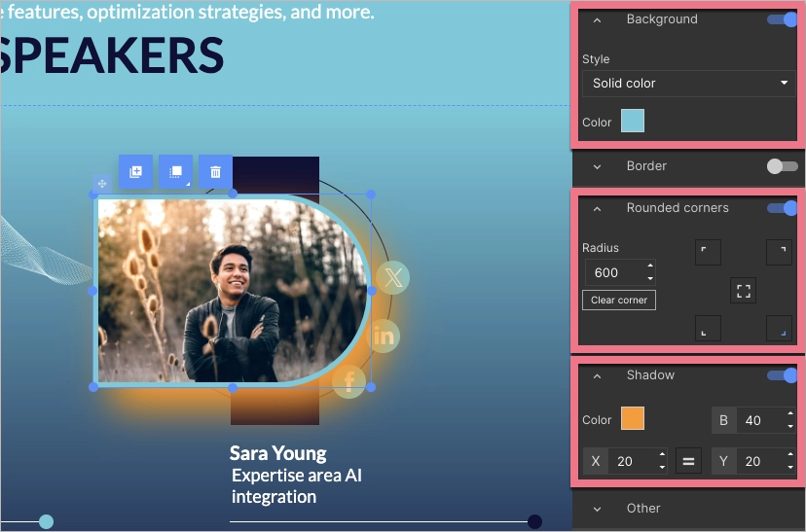Click the X (Twitter) social icon
The image size is (806, 532).
click(392, 278)
